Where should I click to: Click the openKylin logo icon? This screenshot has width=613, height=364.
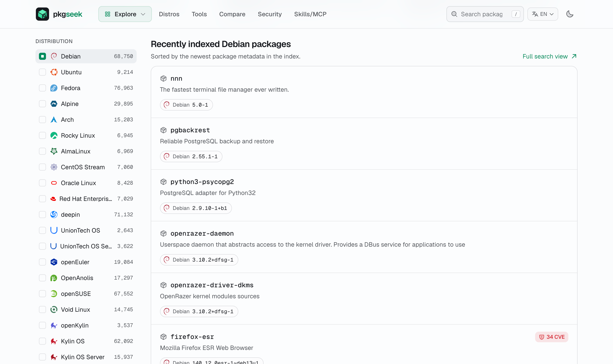click(x=54, y=325)
